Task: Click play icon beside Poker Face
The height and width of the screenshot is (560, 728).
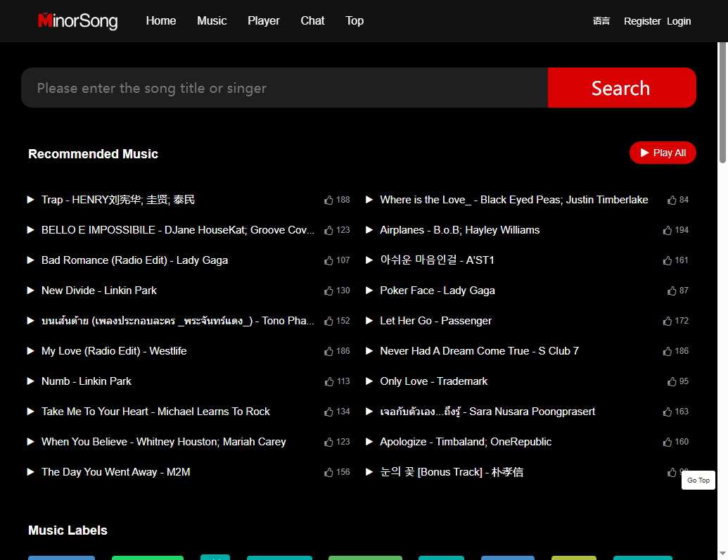Action: 369,291
